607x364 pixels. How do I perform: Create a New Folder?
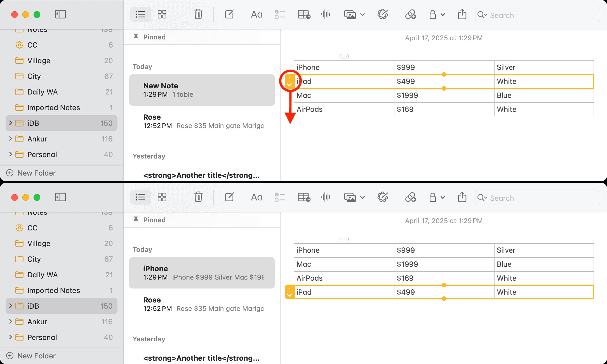click(x=31, y=173)
